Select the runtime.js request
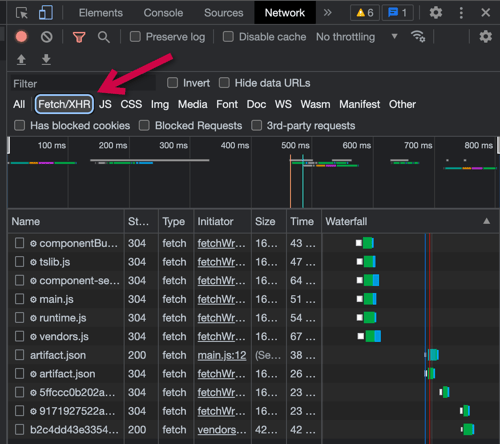This screenshot has height=444, width=500. [x=63, y=318]
